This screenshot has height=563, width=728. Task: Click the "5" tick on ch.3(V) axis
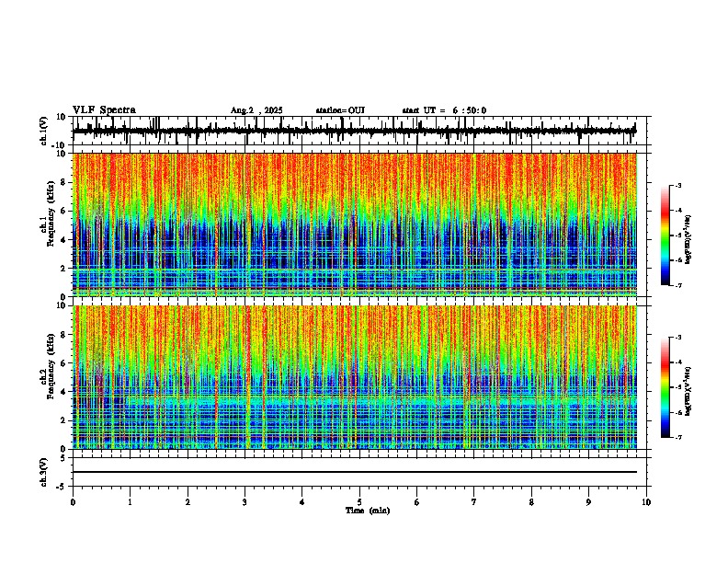coord(63,457)
